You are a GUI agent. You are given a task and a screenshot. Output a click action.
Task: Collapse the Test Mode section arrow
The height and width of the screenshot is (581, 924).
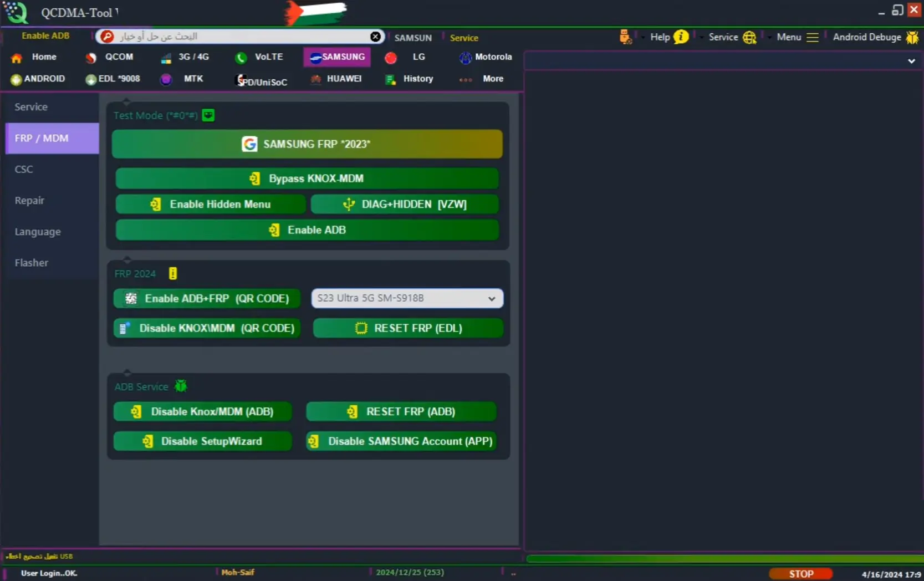point(126,101)
